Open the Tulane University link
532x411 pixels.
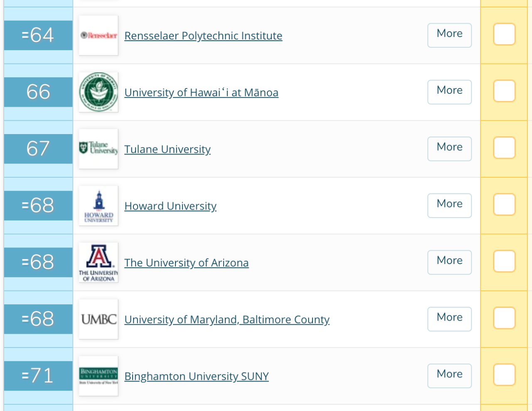(x=167, y=149)
